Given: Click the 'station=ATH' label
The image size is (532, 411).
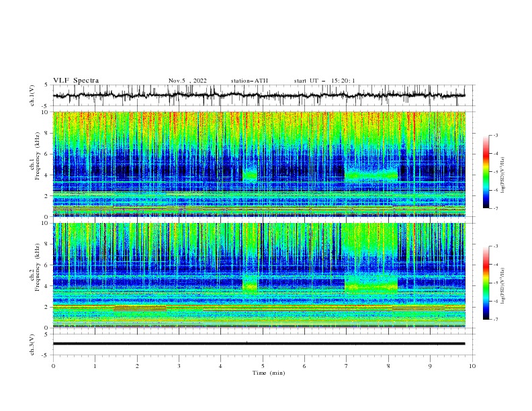Looking at the screenshot, I should 249,81.
